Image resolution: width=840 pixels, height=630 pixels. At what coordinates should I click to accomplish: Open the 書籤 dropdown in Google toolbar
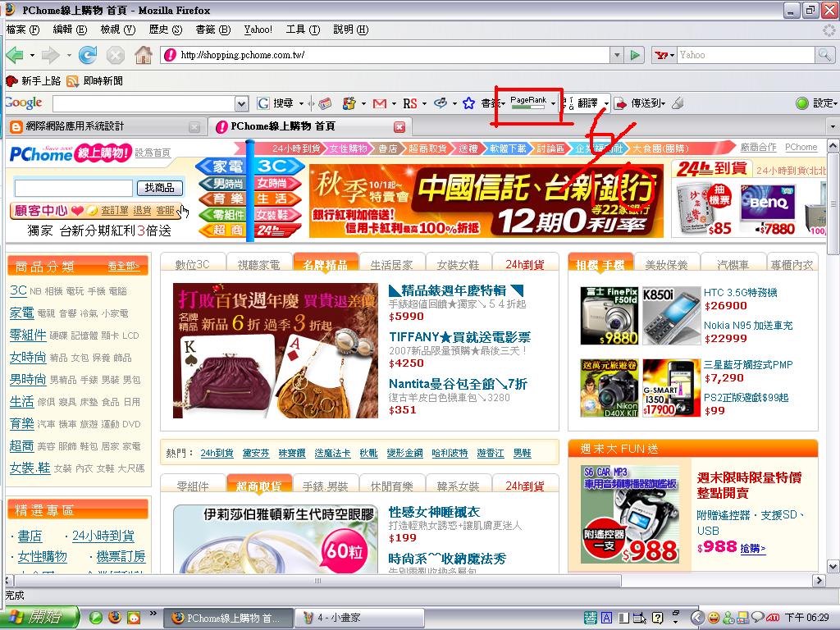tap(492, 103)
